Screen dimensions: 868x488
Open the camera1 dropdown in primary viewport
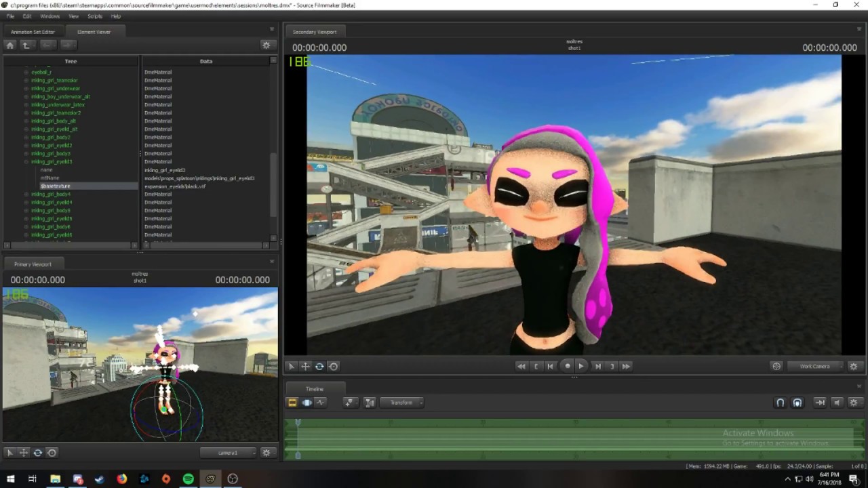229,453
